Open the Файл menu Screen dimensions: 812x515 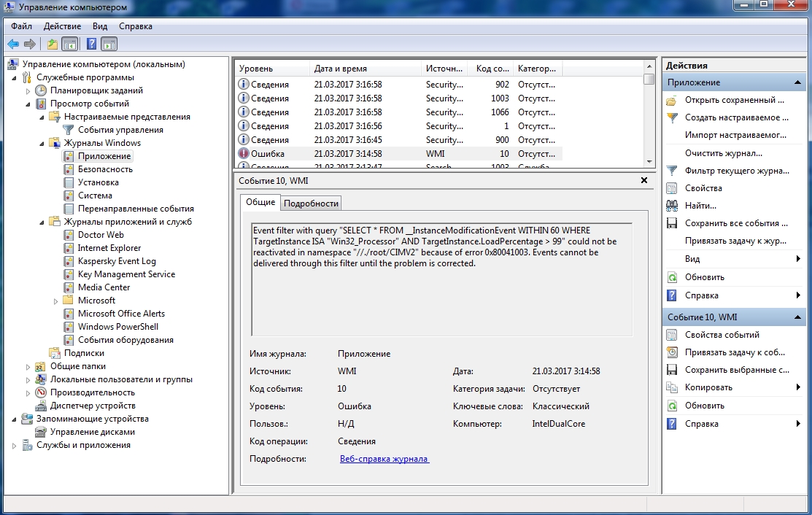21,26
